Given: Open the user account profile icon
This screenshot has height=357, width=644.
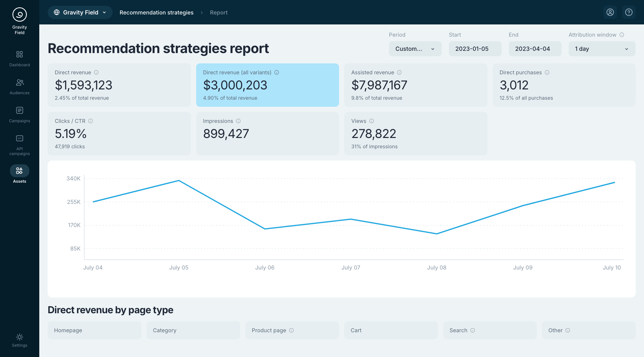Looking at the screenshot, I should (x=610, y=12).
